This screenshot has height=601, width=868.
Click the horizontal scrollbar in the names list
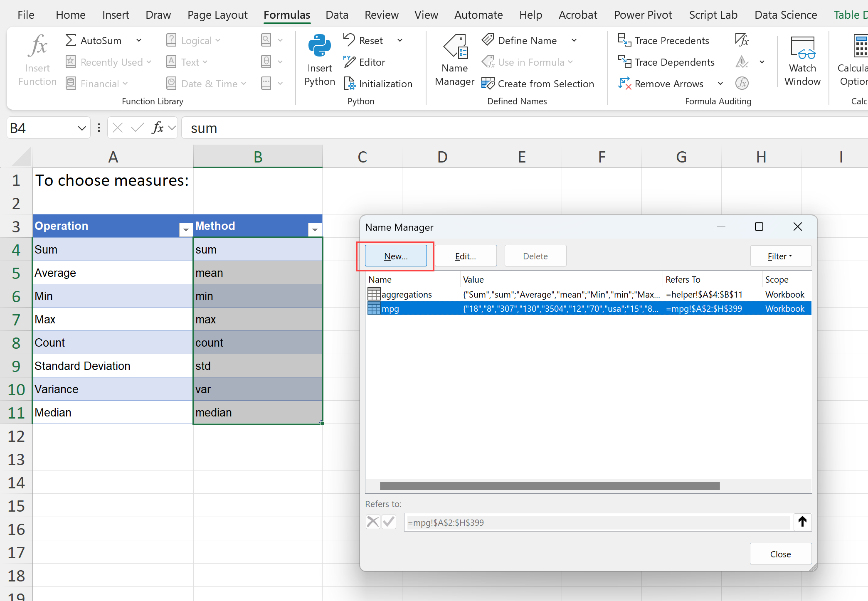pyautogui.click(x=549, y=486)
